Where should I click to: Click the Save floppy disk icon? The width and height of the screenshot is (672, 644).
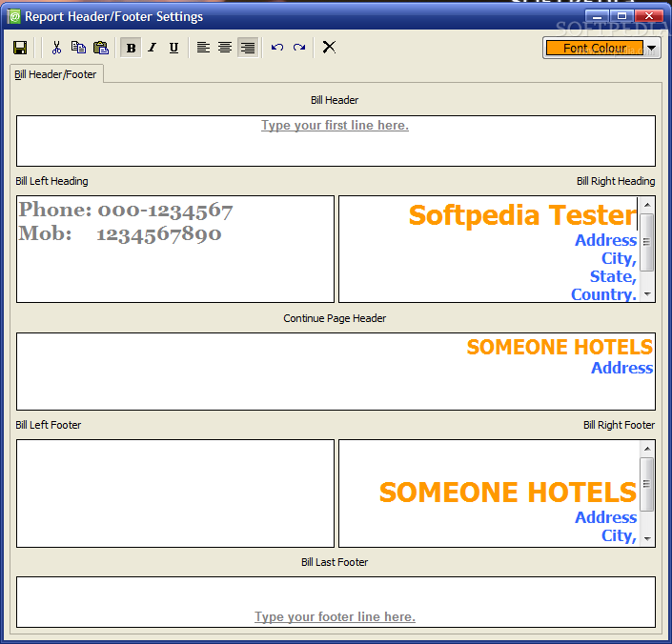[20, 47]
